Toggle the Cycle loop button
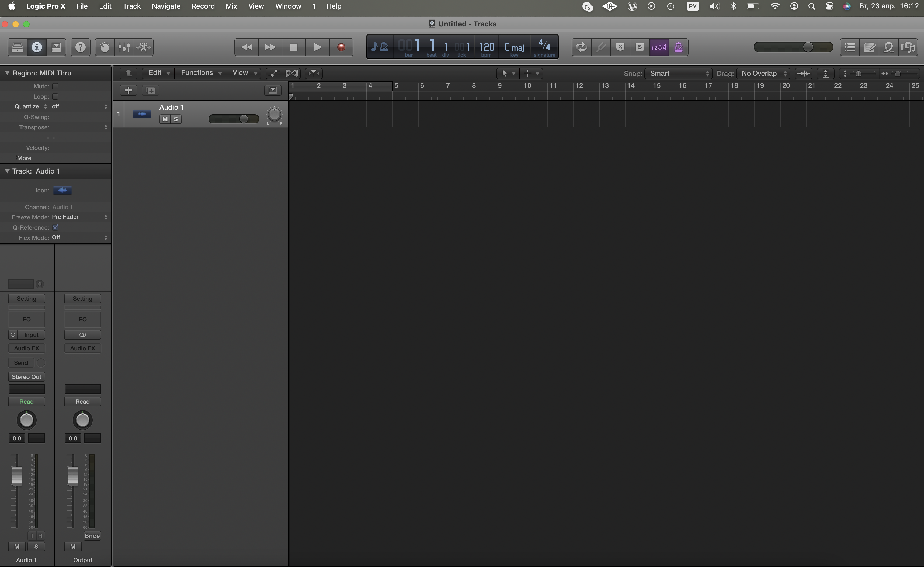The width and height of the screenshot is (924, 567). (x=581, y=47)
